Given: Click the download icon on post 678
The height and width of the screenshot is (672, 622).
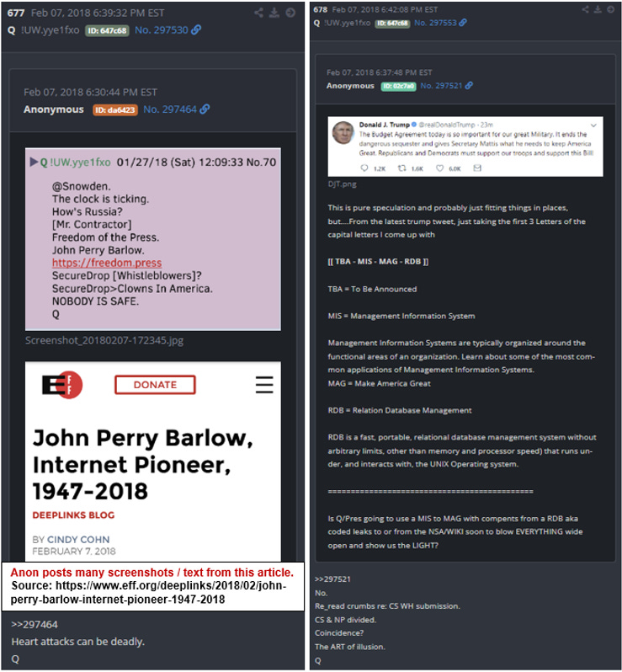Looking at the screenshot, I should (598, 9).
